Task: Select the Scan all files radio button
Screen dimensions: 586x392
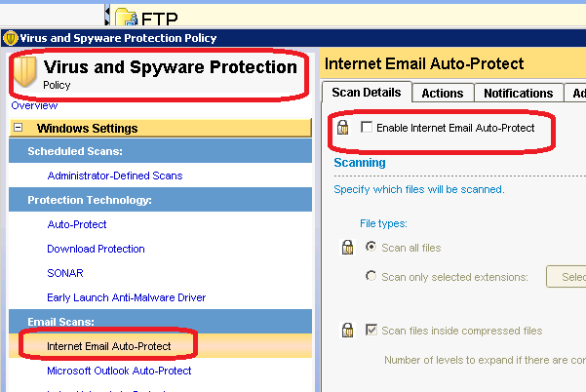Action: pos(371,247)
